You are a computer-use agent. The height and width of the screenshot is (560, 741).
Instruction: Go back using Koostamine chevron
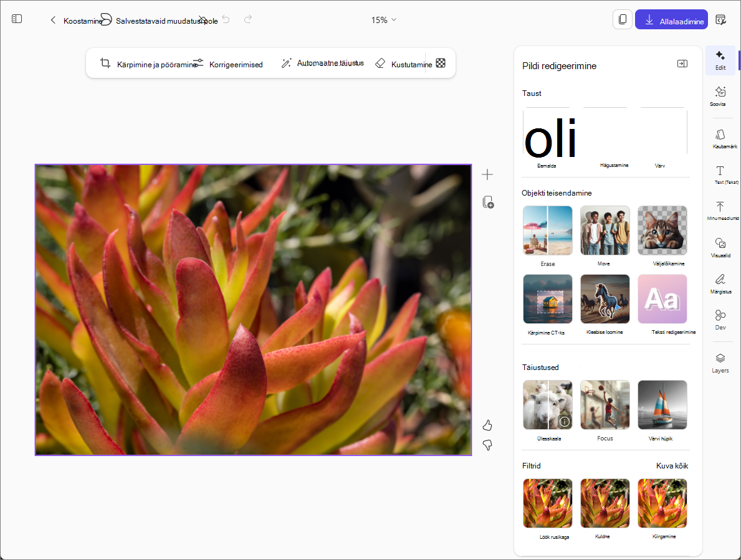click(53, 20)
